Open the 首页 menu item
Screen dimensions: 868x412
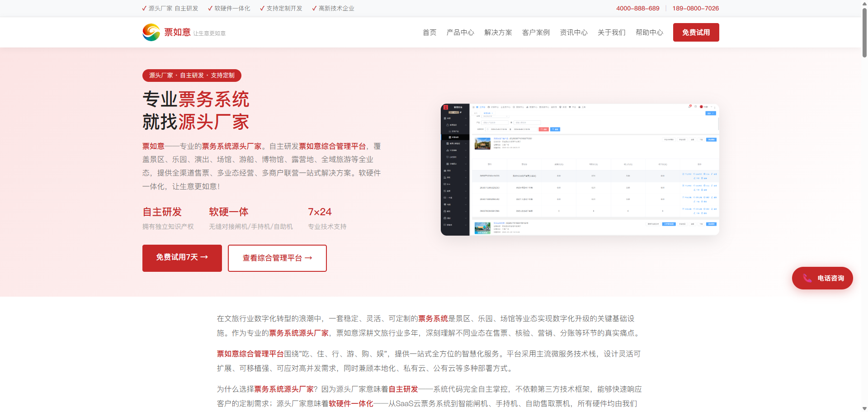tap(429, 33)
